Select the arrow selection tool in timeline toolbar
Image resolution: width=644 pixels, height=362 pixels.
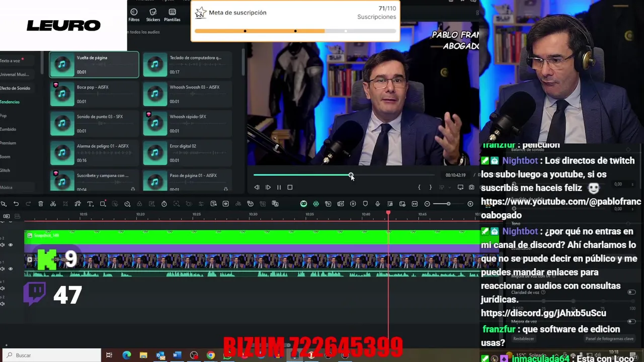pyautogui.click(x=4, y=204)
